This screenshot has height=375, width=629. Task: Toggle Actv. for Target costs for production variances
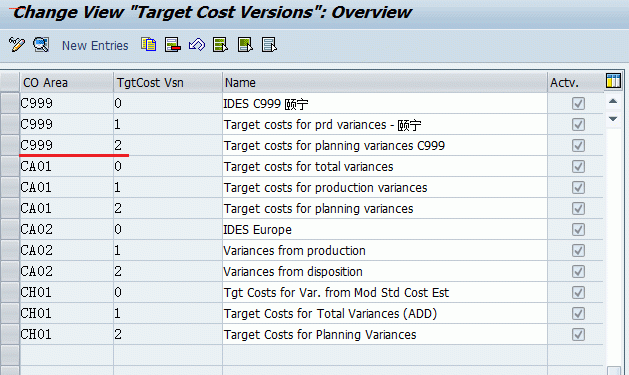click(x=578, y=187)
